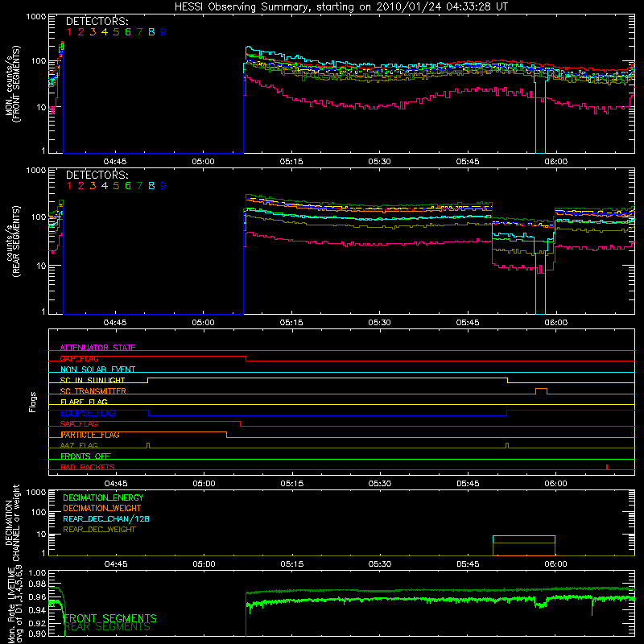Click the 0.92 value on livetime axis

[37, 623]
